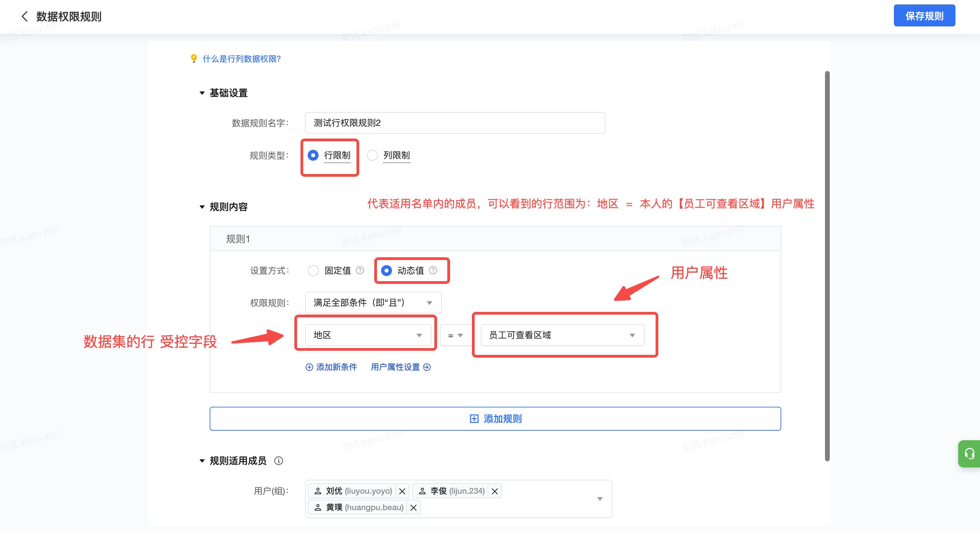Click the 规则1 header text
Screen dimensions: 980x533
point(237,239)
